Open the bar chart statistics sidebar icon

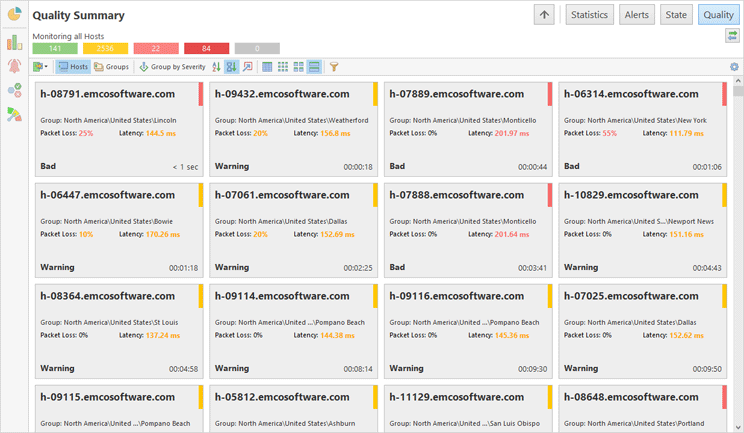pyautogui.click(x=14, y=42)
